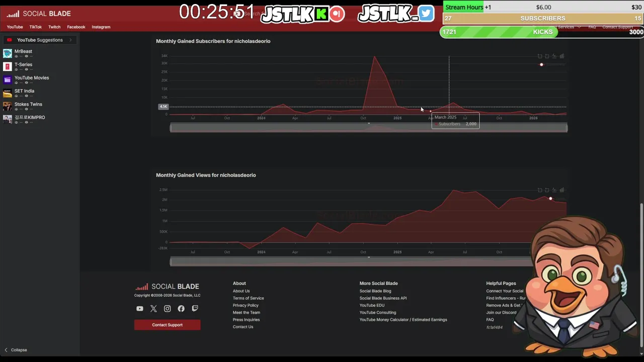This screenshot has width=644, height=362.
Task: Click the MrBeast channel avatar
Action: tap(8, 53)
